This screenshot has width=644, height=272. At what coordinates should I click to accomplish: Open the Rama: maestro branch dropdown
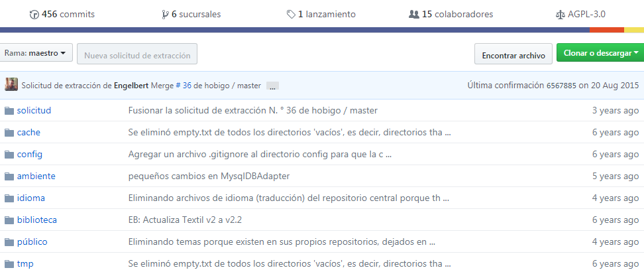(35, 52)
